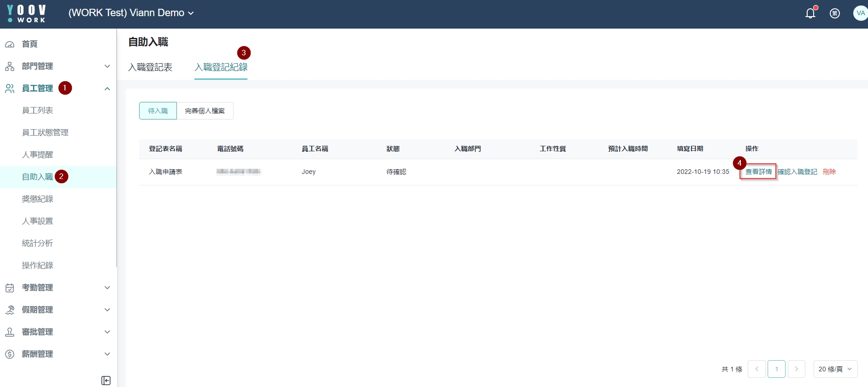Screen dimensions: 868x387
Task: Open the VA user avatar menu
Action: click(x=860, y=13)
